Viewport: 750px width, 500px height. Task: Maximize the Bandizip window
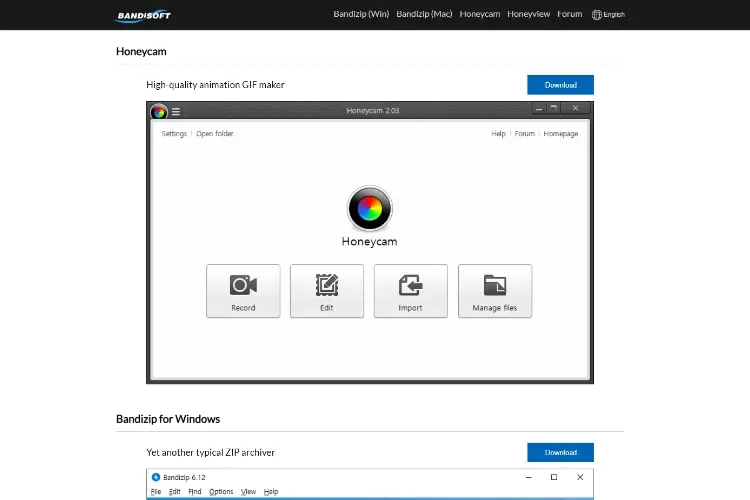pos(554,477)
